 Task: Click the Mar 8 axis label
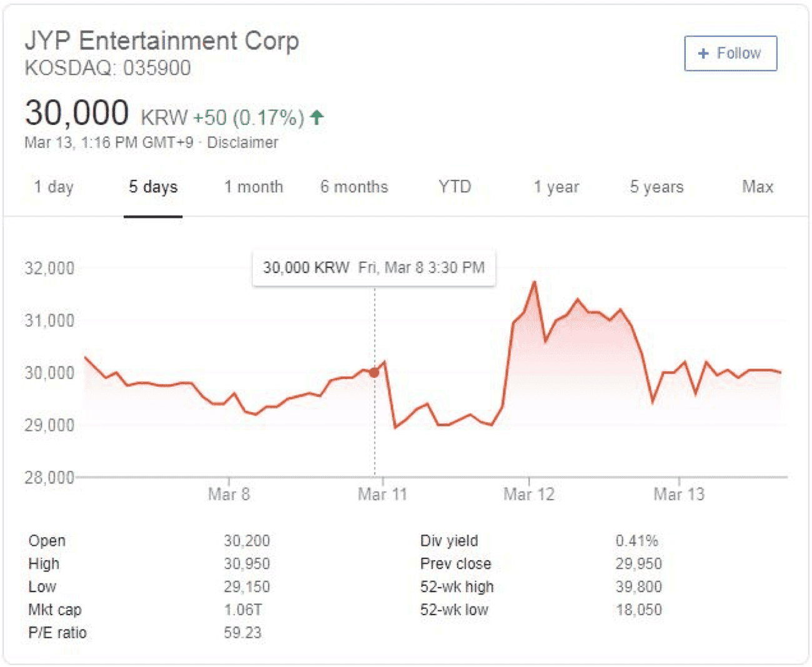pyautogui.click(x=229, y=495)
